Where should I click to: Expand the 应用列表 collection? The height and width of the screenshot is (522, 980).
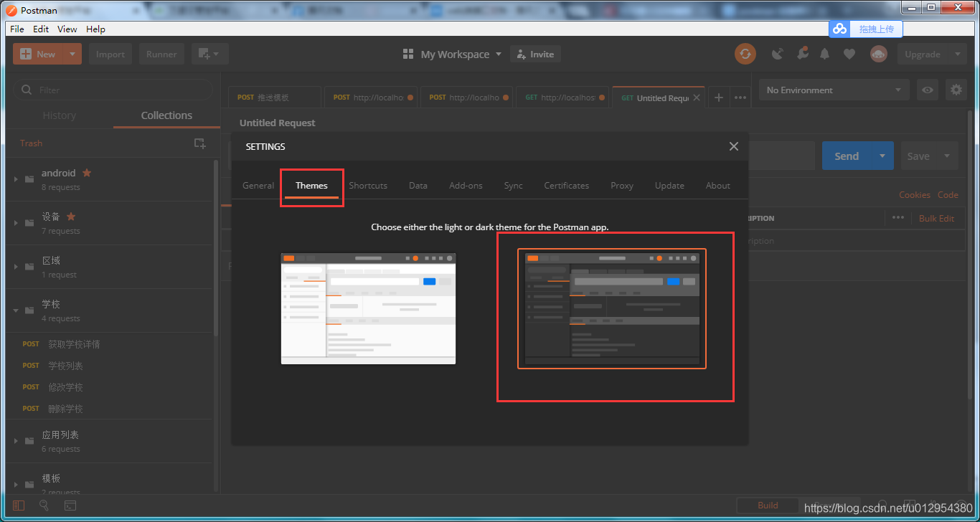click(16, 441)
